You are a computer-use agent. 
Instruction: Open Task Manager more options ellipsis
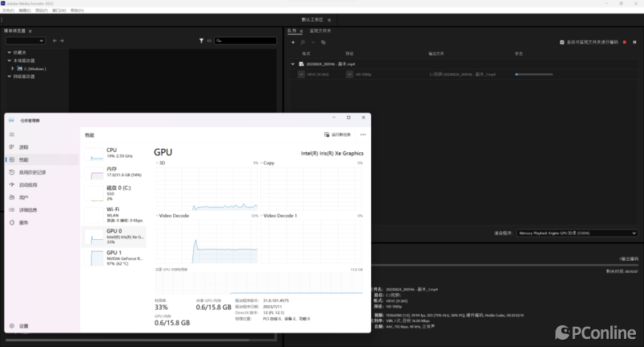tap(363, 134)
